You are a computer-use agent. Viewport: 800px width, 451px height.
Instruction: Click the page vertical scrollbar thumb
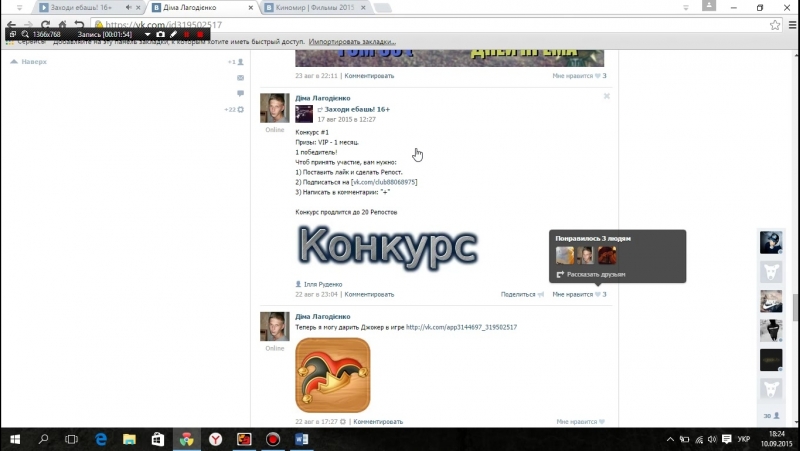[795, 307]
